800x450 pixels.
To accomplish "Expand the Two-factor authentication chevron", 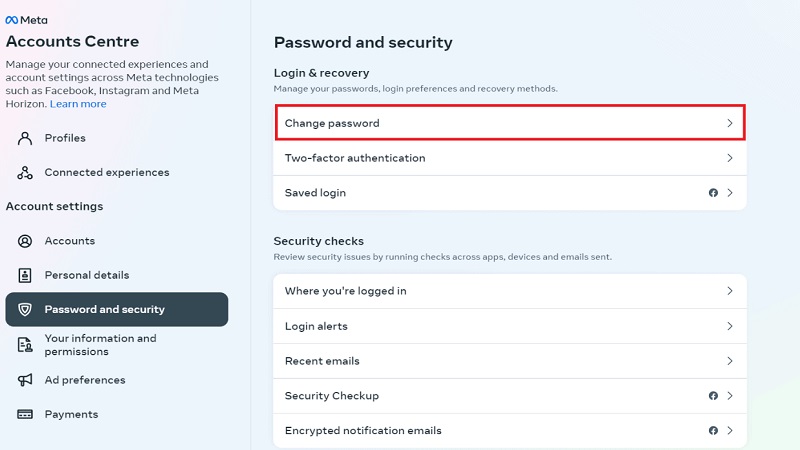I will coord(730,158).
